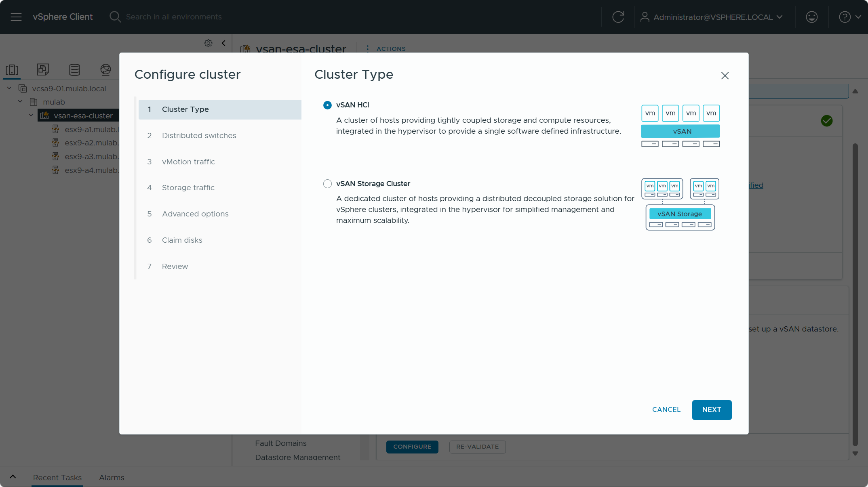Go to Distributed switches wizard step
The height and width of the screenshot is (487, 868).
pos(199,136)
